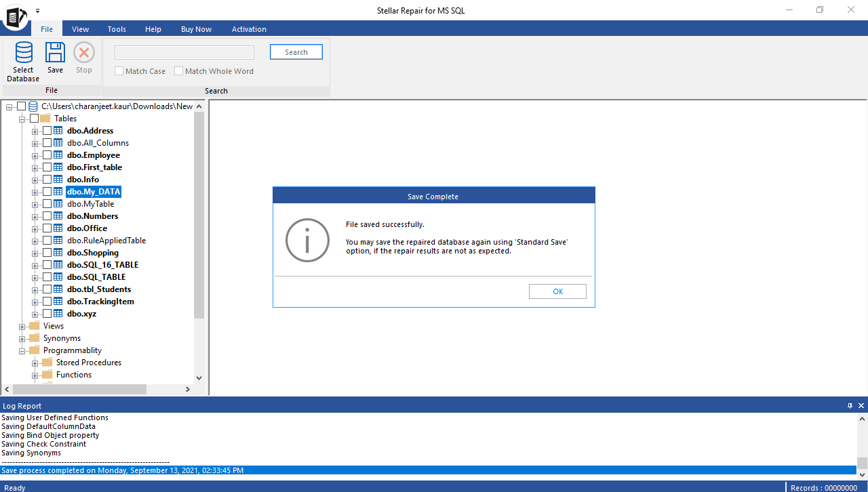Expand the dbo.Office node
868x492 pixels.
(35, 228)
